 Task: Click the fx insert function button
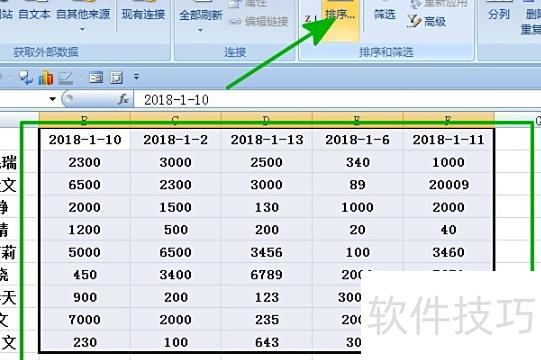click(x=123, y=100)
